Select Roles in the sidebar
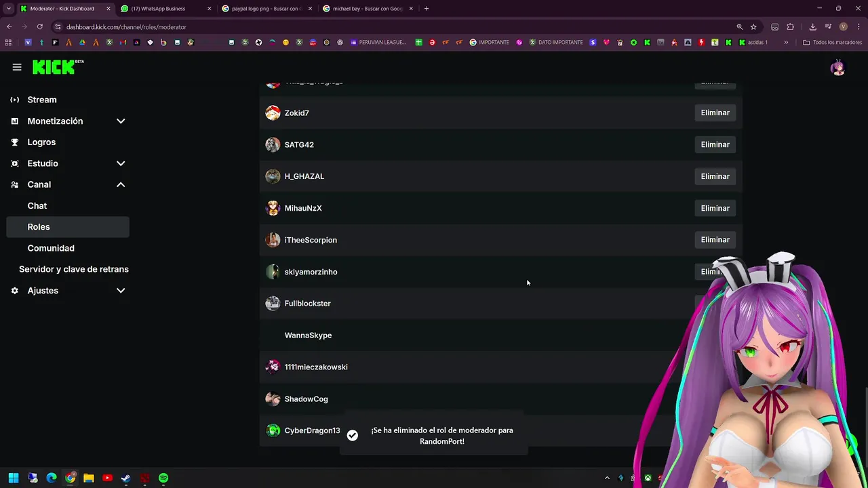 point(68,227)
